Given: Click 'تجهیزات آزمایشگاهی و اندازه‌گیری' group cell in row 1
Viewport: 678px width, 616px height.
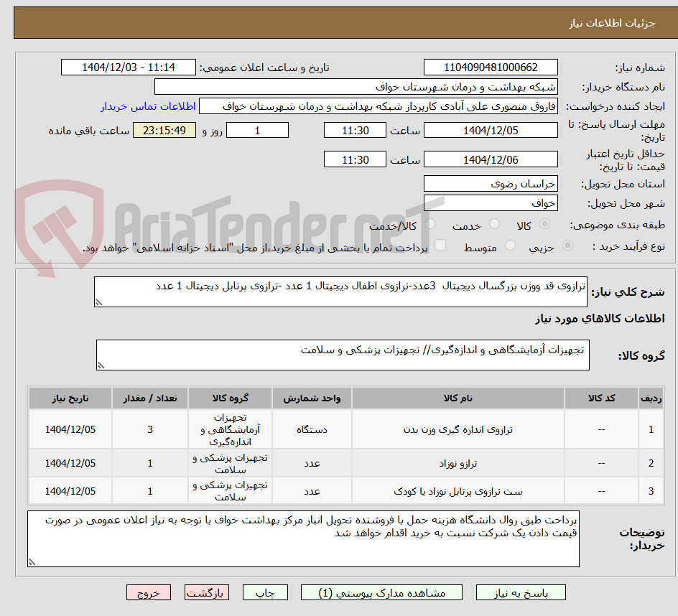Looking at the screenshot, I should point(231,429).
